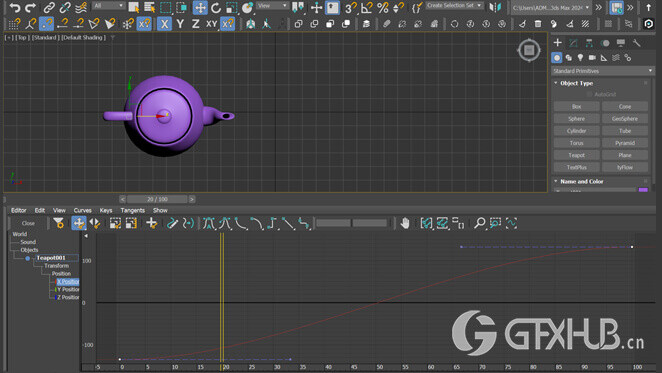Click the Redo arrow icon

(x=30, y=8)
